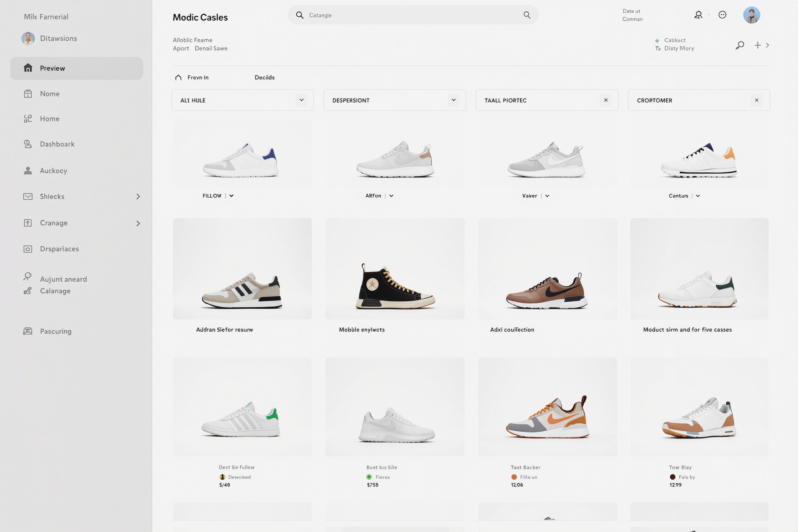Viewport: 798px width, 532px height.
Task: Select Preview in the sidebar menu
Action: coord(77,68)
